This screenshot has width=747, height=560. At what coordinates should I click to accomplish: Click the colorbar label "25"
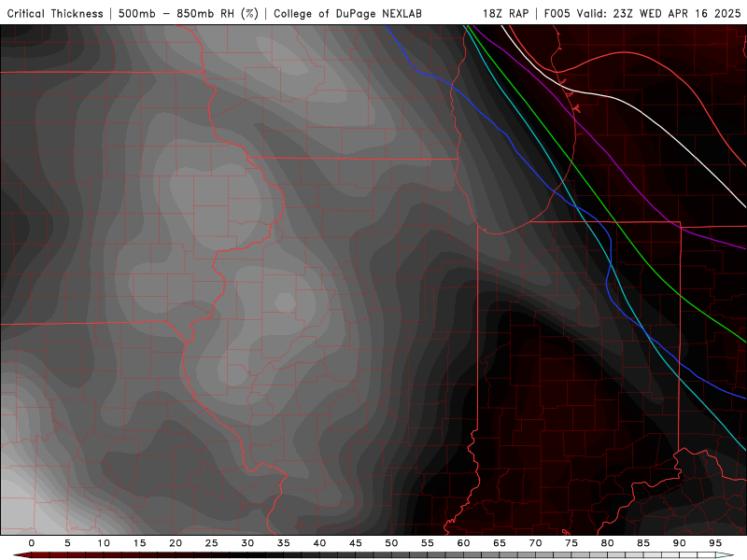[212, 543]
